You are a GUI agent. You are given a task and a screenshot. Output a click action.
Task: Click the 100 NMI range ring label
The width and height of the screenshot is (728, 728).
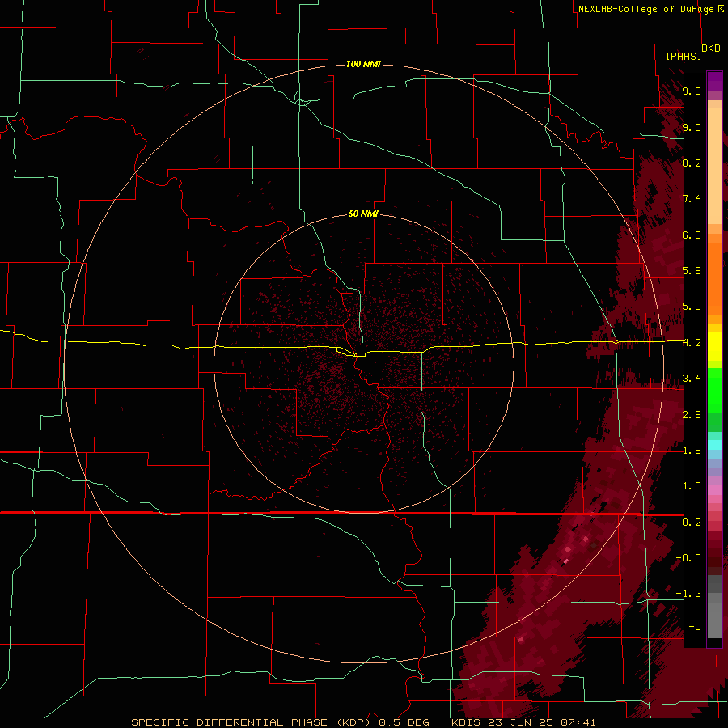tap(363, 64)
